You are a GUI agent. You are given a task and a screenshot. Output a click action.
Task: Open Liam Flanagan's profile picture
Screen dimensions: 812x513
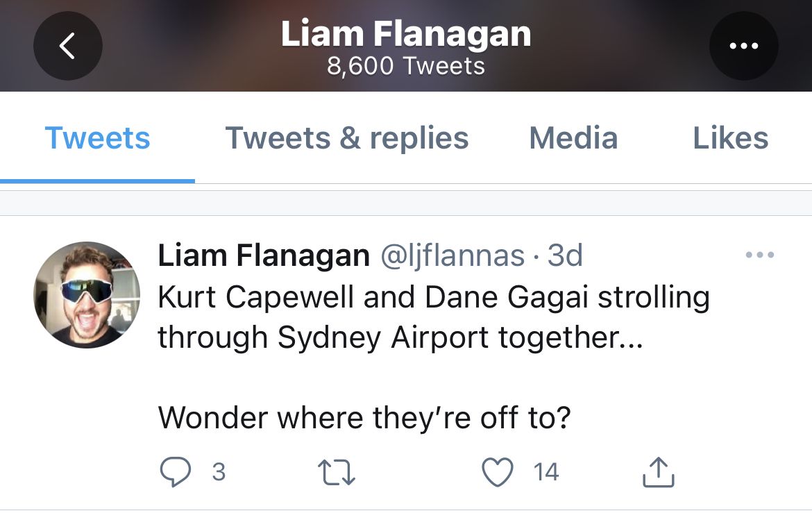87,295
